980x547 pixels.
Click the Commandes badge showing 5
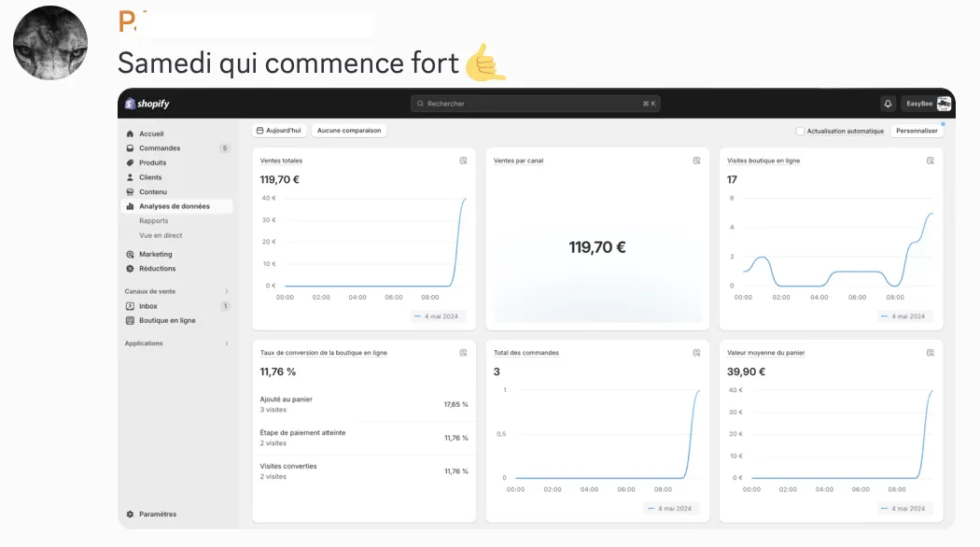click(x=225, y=148)
